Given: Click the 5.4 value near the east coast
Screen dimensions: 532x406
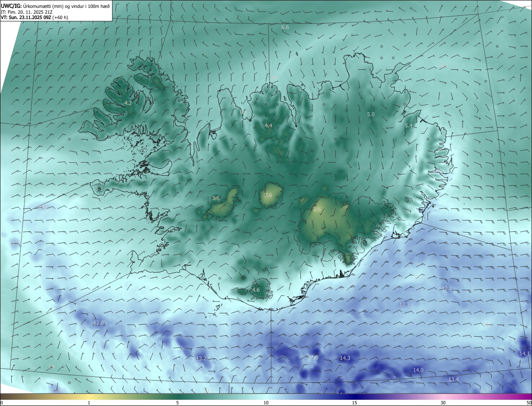Looking at the screenshot, I should pos(409,125).
